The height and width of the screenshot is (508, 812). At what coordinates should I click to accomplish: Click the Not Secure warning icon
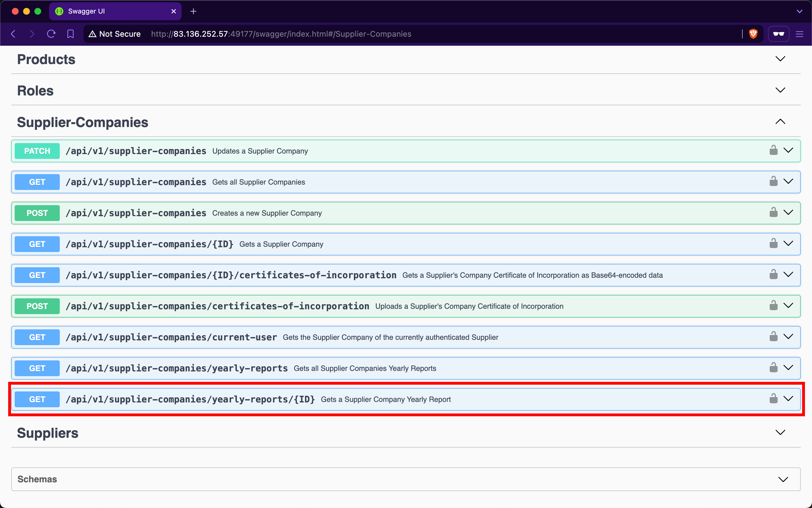pyautogui.click(x=92, y=34)
